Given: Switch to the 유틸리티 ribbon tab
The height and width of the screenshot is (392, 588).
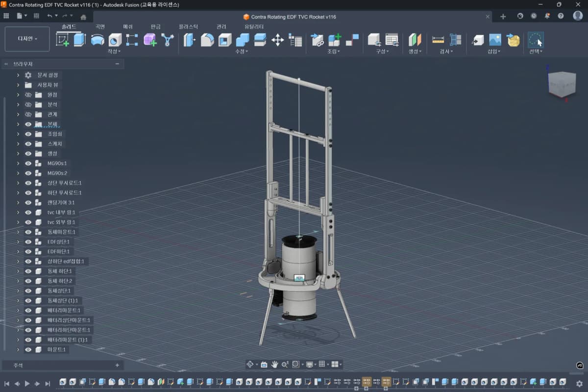Looking at the screenshot, I should (x=254, y=26).
